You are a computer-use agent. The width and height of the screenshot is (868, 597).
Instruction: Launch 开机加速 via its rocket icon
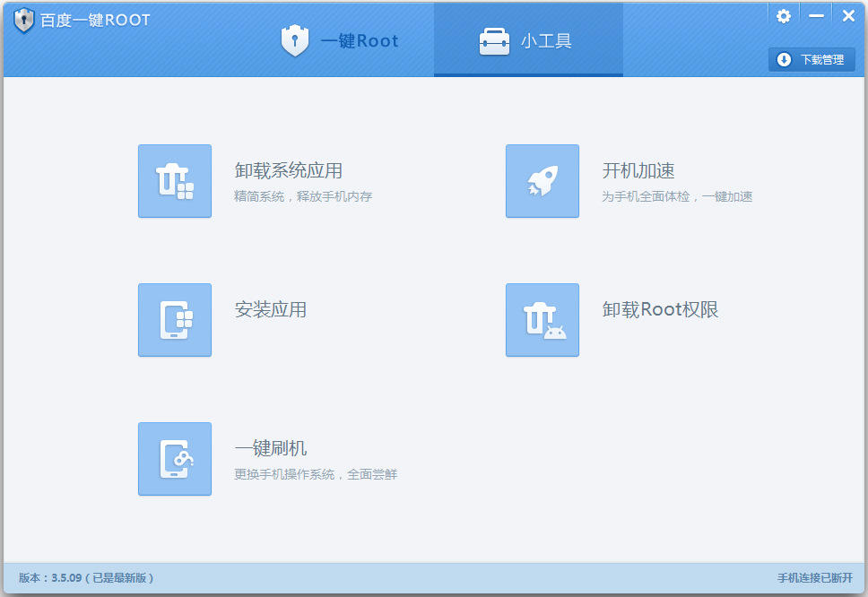(x=542, y=181)
